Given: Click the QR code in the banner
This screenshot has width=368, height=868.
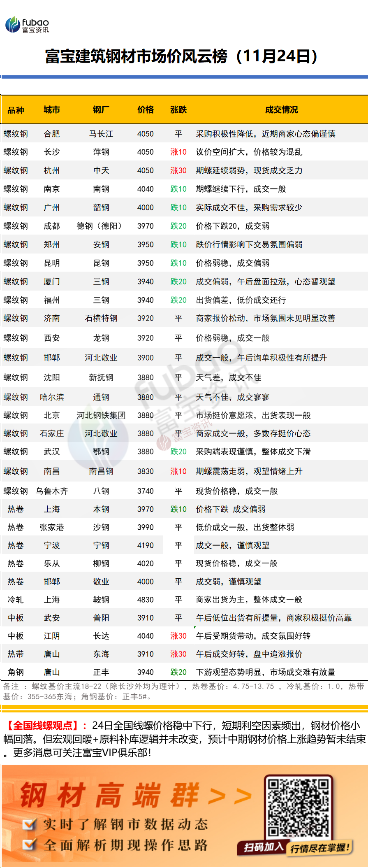Looking at the screenshot, I should pyautogui.click(x=299, y=807).
